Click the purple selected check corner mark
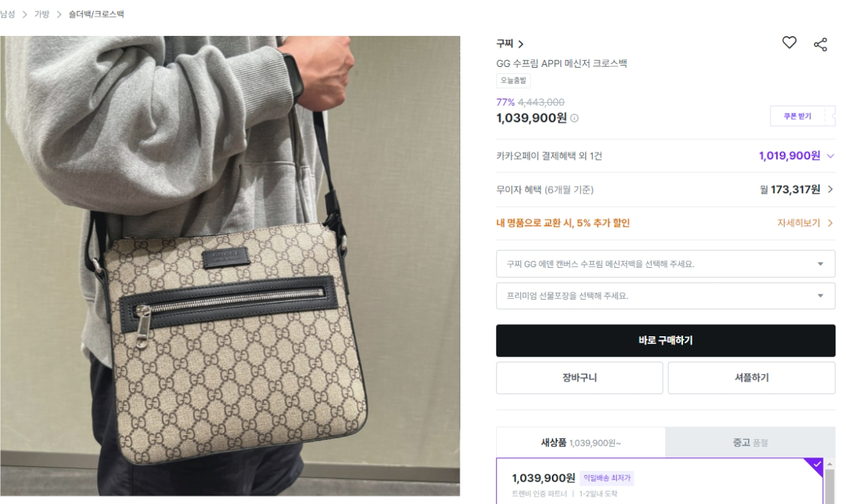Image resolution: width=846 pixels, height=504 pixels. pos(816,465)
